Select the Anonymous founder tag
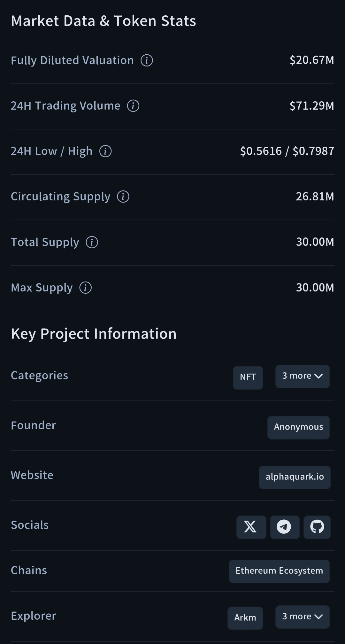Image resolution: width=345 pixels, height=644 pixels. (x=298, y=427)
